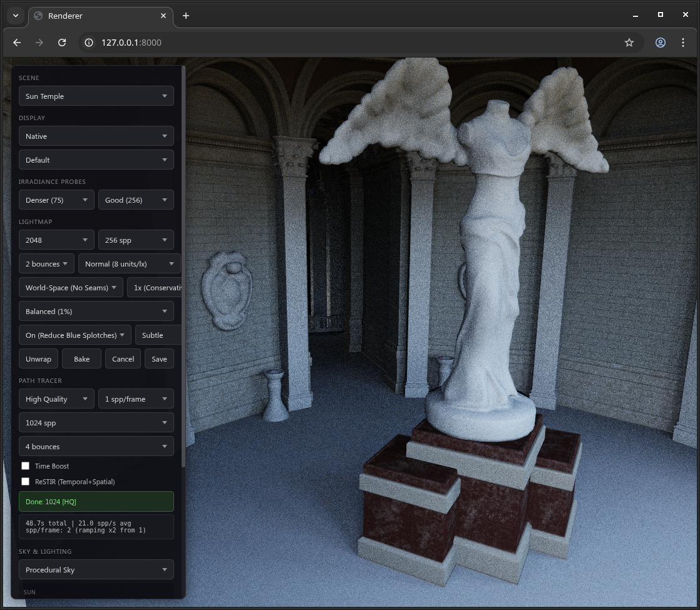Reload the Renderer page
Image resolution: width=700 pixels, height=610 pixels.
62,43
